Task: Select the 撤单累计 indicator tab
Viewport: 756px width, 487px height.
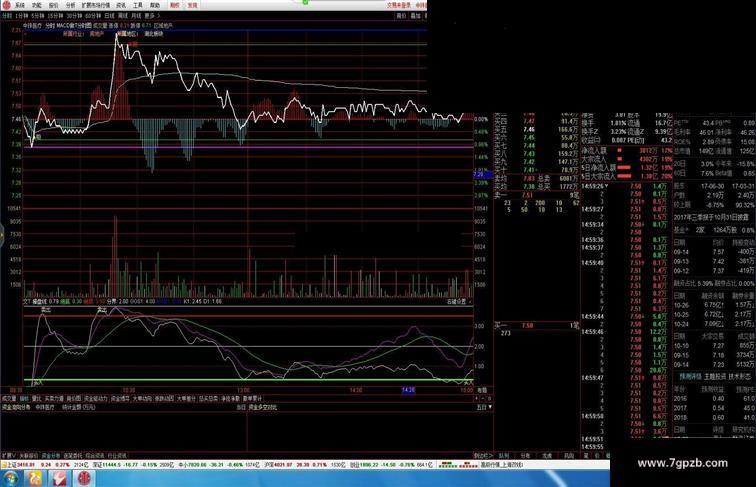Action: pyautogui.click(x=252, y=399)
